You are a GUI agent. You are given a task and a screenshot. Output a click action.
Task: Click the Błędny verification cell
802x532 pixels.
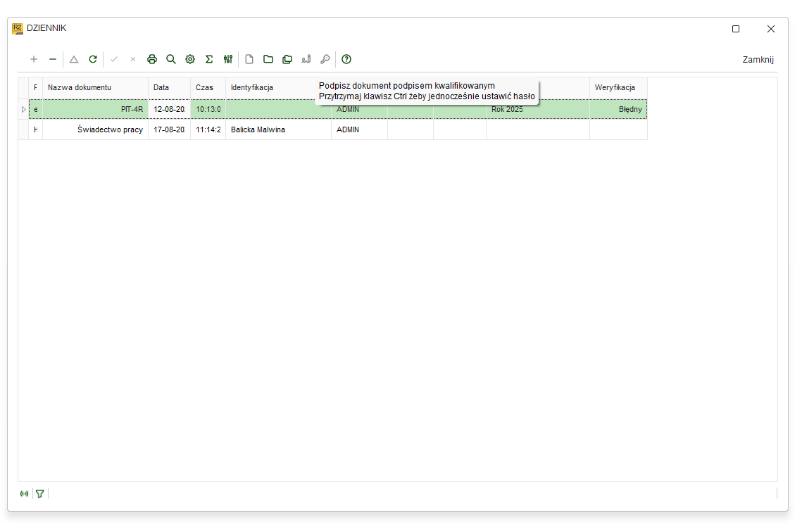click(x=618, y=109)
